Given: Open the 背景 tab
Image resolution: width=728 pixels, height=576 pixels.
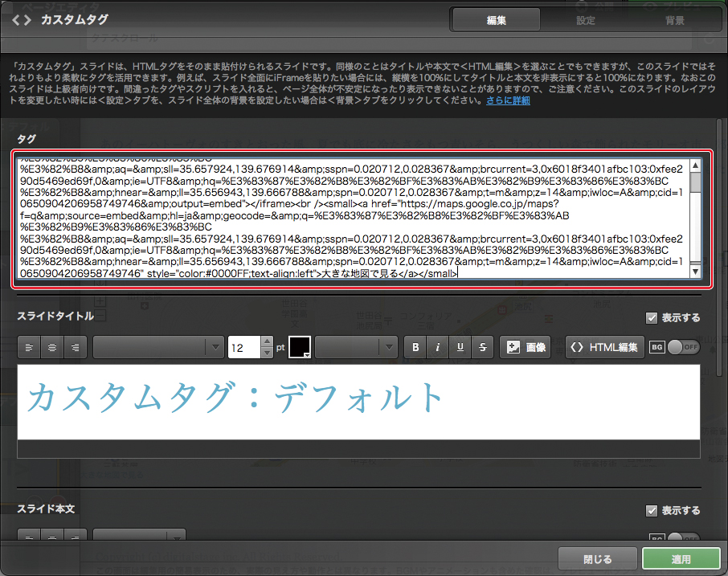Looking at the screenshot, I should (x=674, y=20).
